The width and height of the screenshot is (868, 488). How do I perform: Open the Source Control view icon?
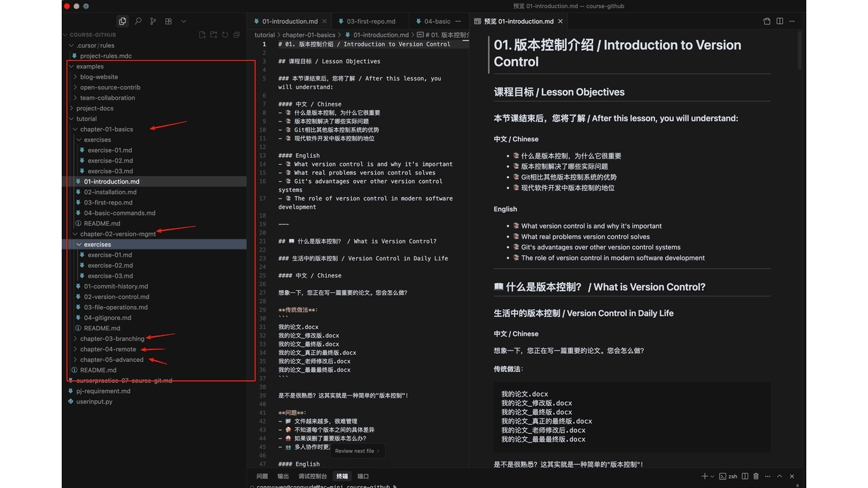click(x=153, y=22)
